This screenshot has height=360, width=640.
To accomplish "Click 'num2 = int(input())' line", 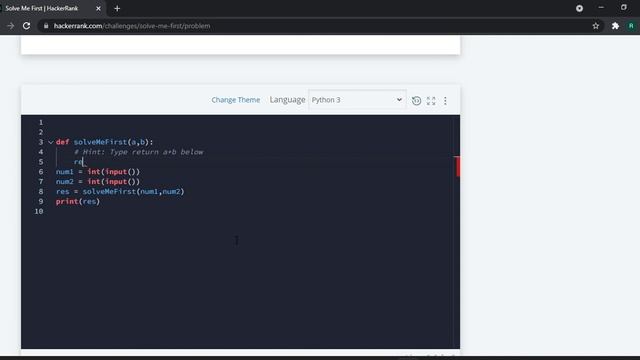I will pyautogui.click(x=98, y=182).
